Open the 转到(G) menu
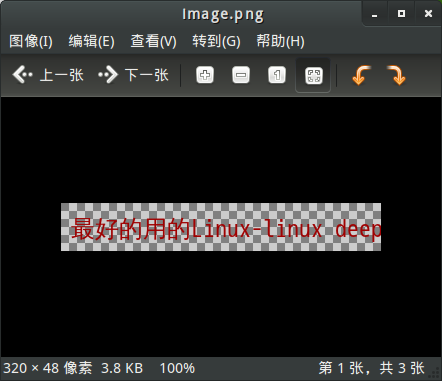The width and height of the screenshot is (442, 381). (216, 41)
